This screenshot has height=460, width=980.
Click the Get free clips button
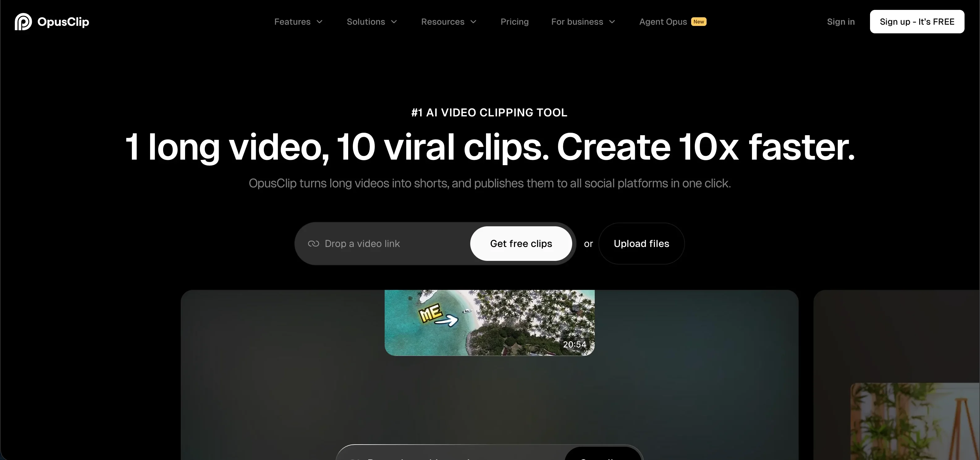point(521,244)
